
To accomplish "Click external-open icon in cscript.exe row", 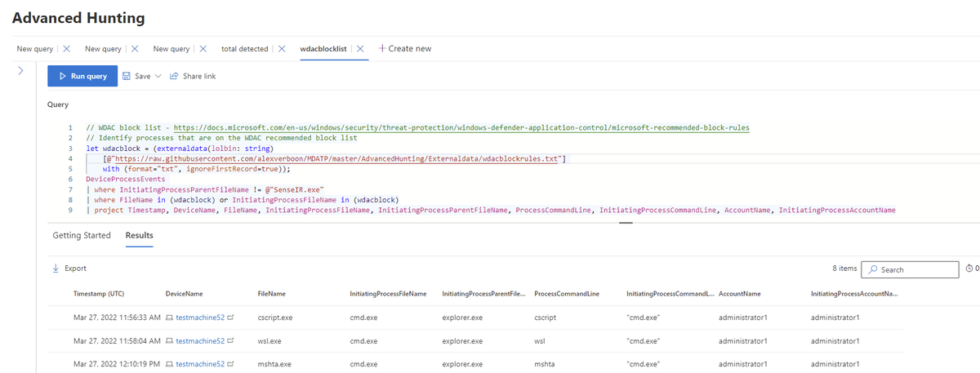I will [x=230, y=317].
